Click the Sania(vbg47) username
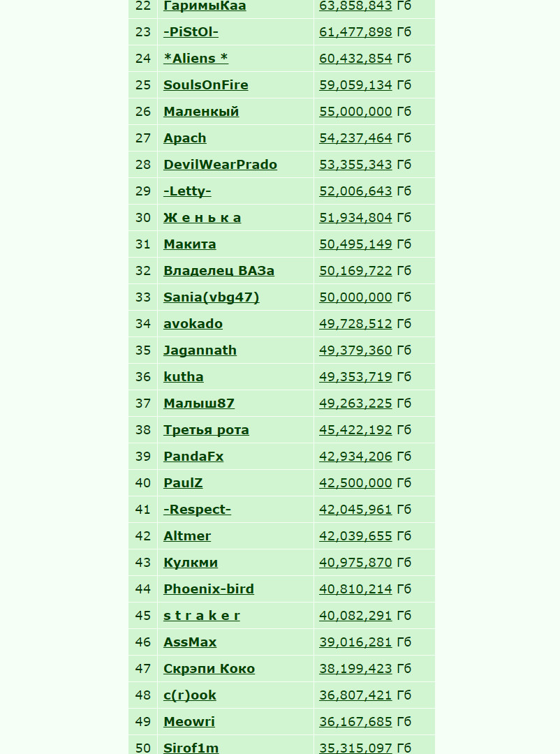560x754 pixels. (x=211, y=297)
